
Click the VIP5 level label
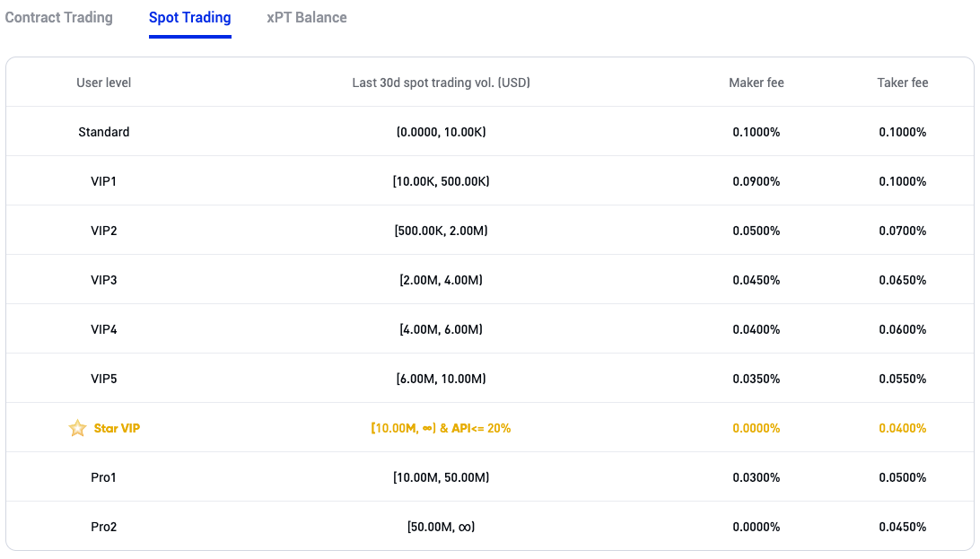pyautogui.click(x=104, y=379)
